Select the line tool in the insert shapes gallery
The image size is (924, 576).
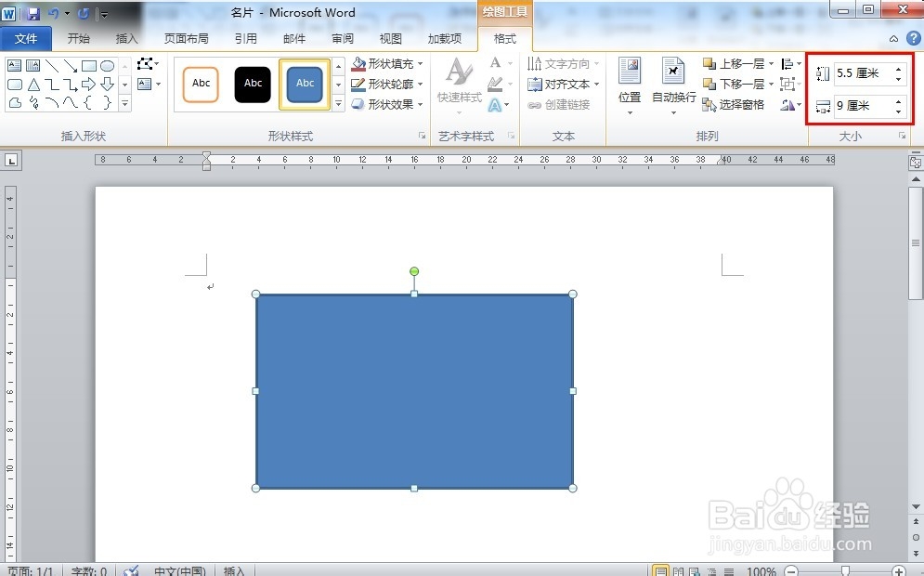[53, 66]
